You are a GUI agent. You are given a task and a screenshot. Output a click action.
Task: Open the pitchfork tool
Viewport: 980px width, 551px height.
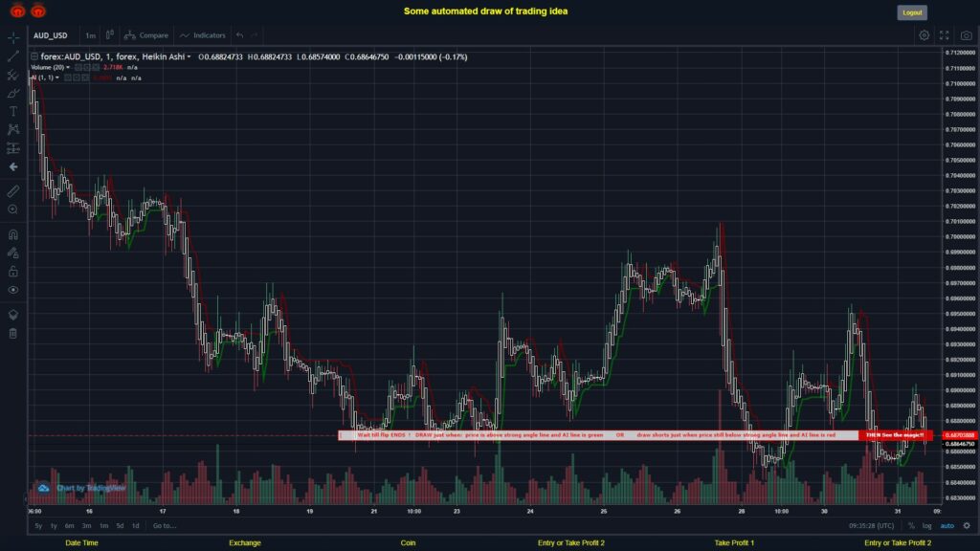pos(13,75)
